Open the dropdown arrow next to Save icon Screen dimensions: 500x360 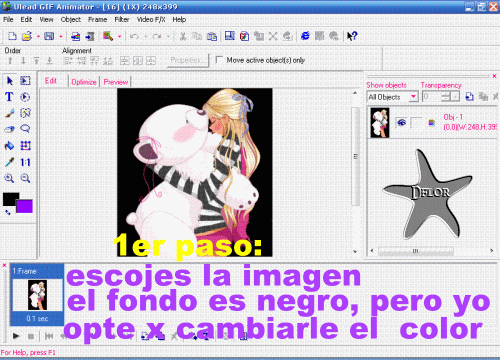coord(61,36)
